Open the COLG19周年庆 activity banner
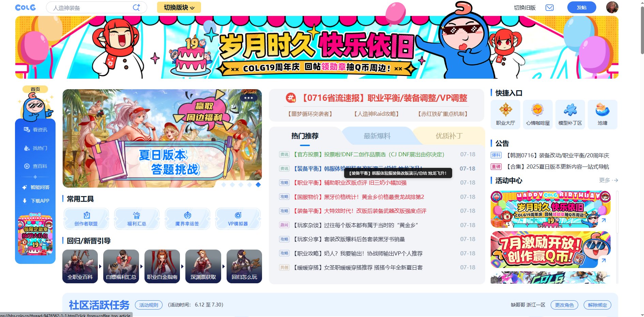 tap(550, 209)
